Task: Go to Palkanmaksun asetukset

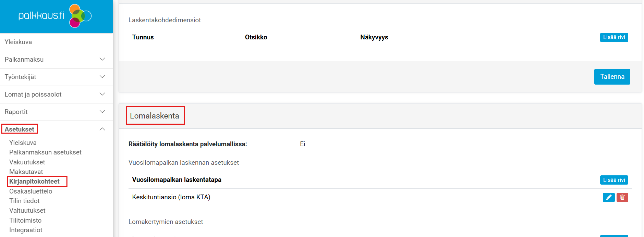Action: click(x=45, y=152)
